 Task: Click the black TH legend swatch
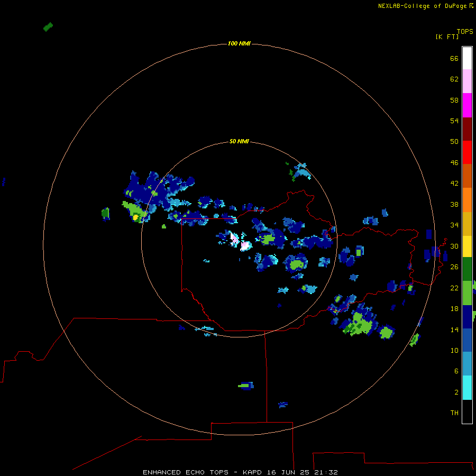[x=467, y=411]
